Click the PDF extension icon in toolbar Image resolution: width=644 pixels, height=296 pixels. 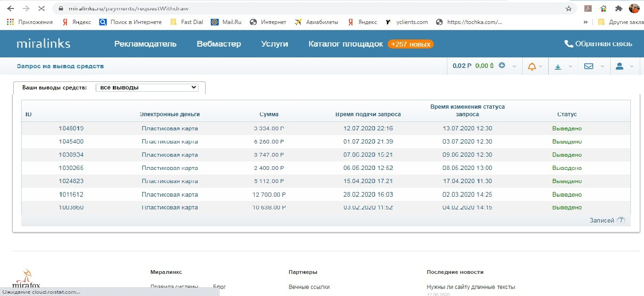[x=588, y=8]
